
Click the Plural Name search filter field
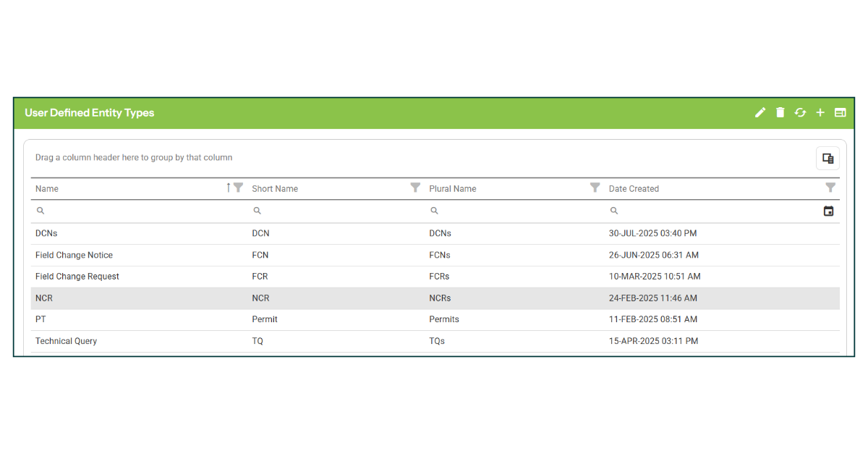point(514,211)
